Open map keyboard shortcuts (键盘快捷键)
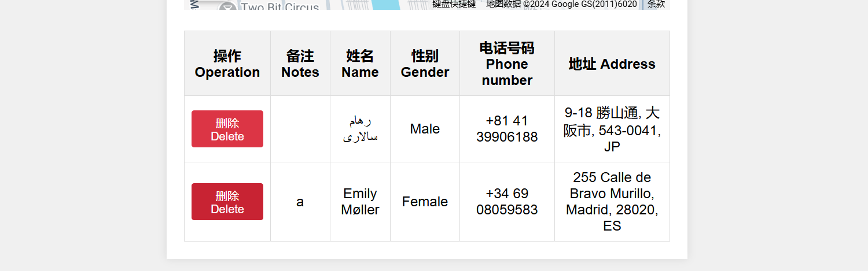This screenshot has height=271, width=868. [454, 4]
